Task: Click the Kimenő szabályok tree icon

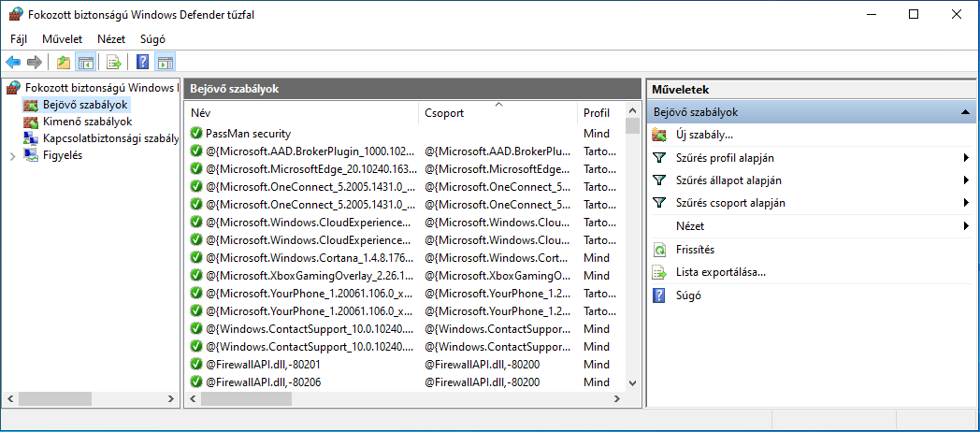Action: tap(31, 122)
